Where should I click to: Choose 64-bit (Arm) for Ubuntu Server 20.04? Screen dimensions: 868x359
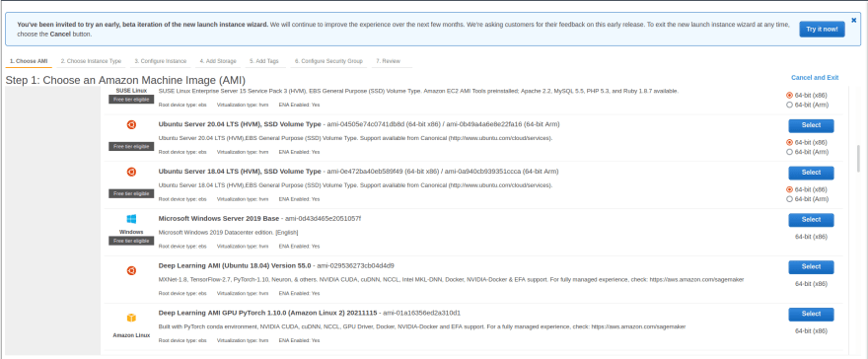point(789,152)
